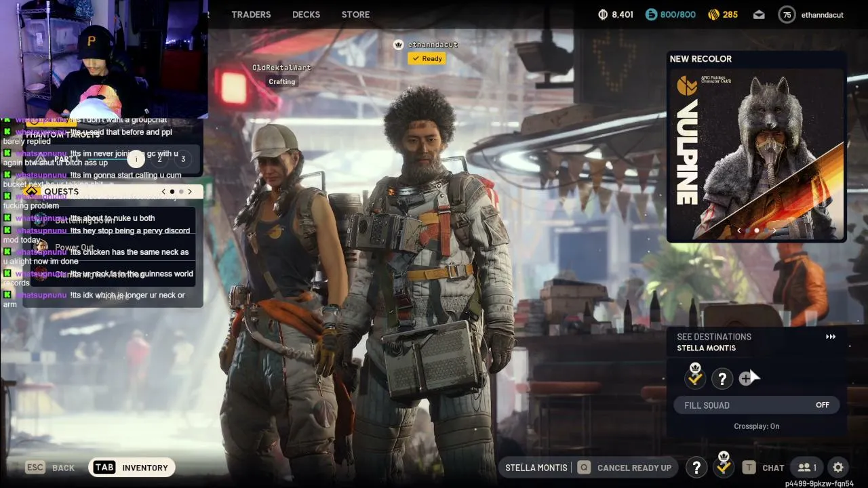The image size is (868, 488).
Task: Click the gold token icon beside 285
Action: click(713, 14)
